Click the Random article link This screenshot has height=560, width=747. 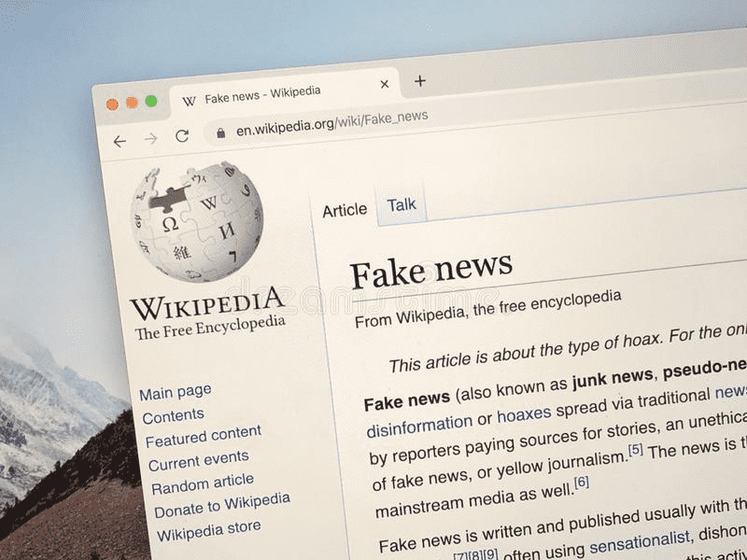[x=203, y=483]
